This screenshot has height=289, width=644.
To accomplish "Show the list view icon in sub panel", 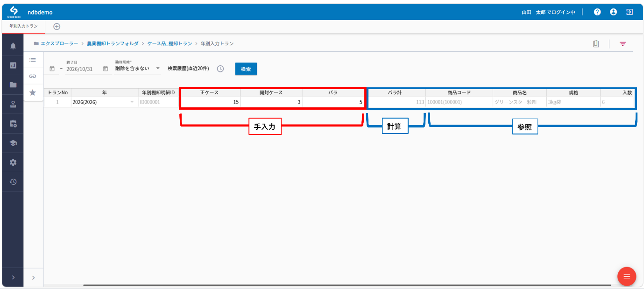I will [x=33, y=60].
